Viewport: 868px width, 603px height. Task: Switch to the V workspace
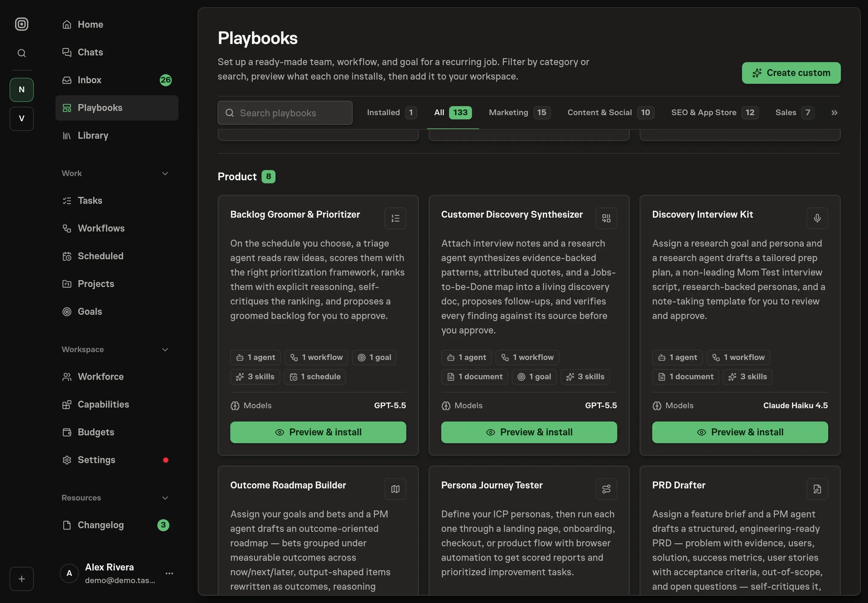(21, 118)
